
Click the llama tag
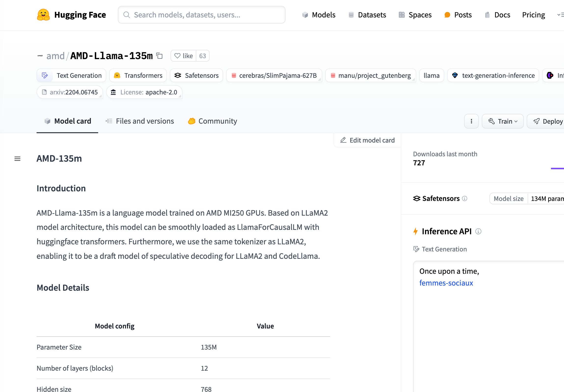pyautogui.click(x=432, y=75)
